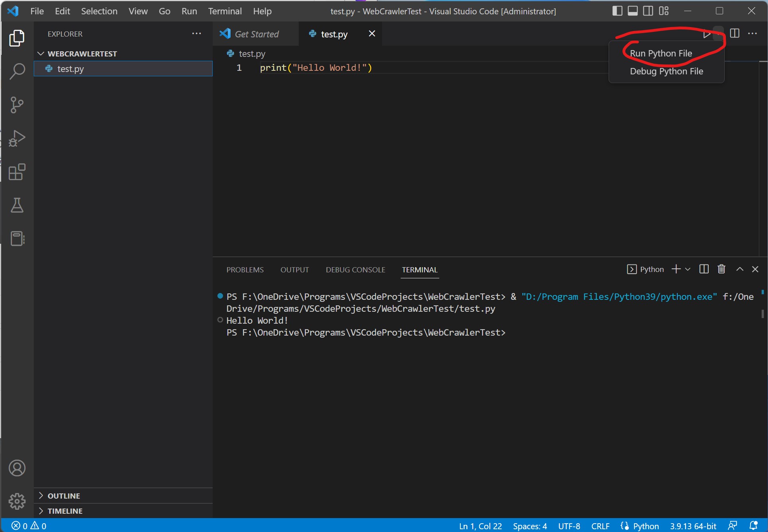Click Ln 1, Col 22 in status bar
This screenshot has width=768, height=532.
[x=480, y=526]
